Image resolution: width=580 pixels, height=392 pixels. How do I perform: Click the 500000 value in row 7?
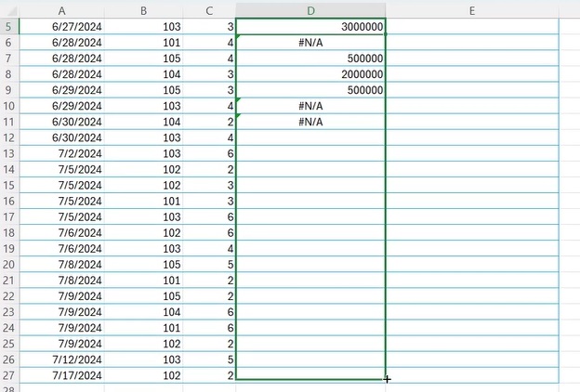310,59
